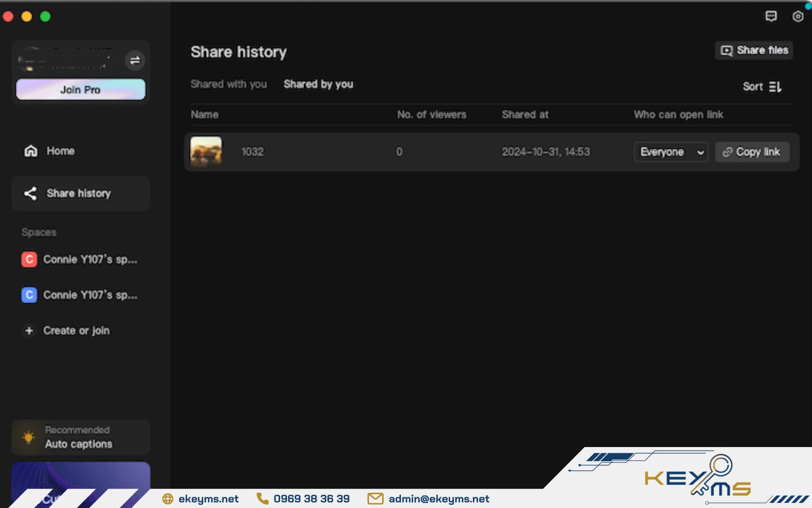
Task: Click the account switch icon beside the profile
Action: tap(134, 60)
